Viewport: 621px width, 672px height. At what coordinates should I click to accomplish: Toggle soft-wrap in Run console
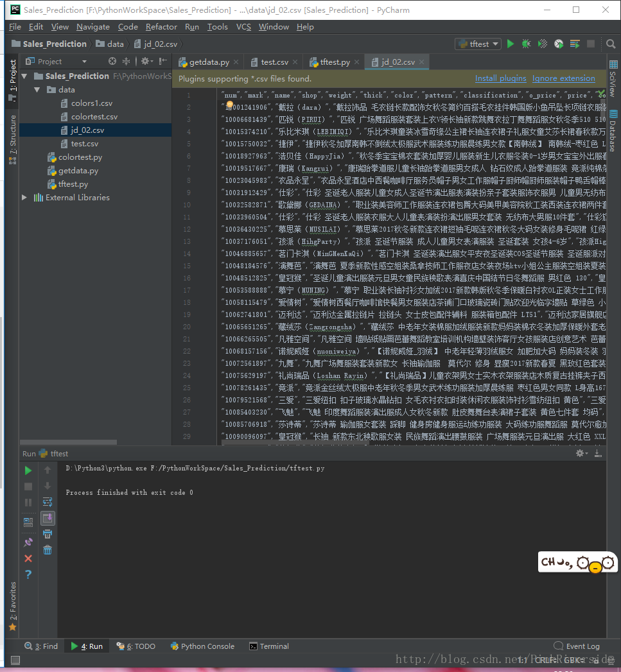(48, 502)
